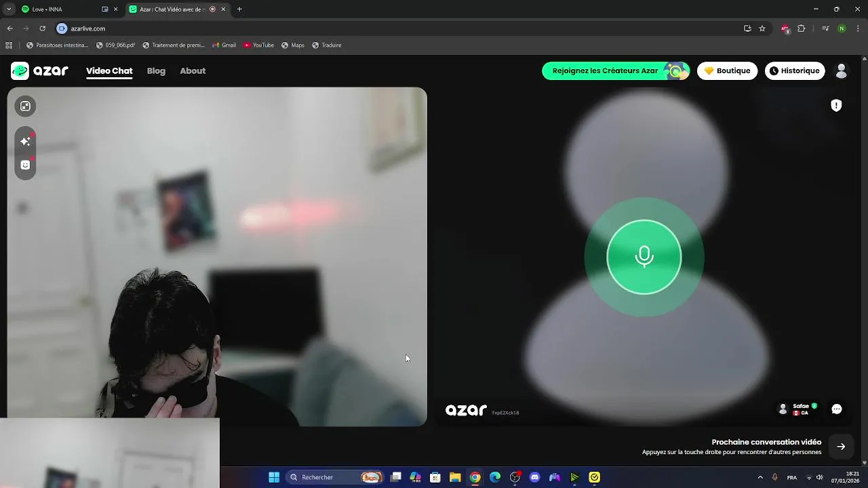
Task: Open the chat message bubble icon
Action: click(837, 409)
